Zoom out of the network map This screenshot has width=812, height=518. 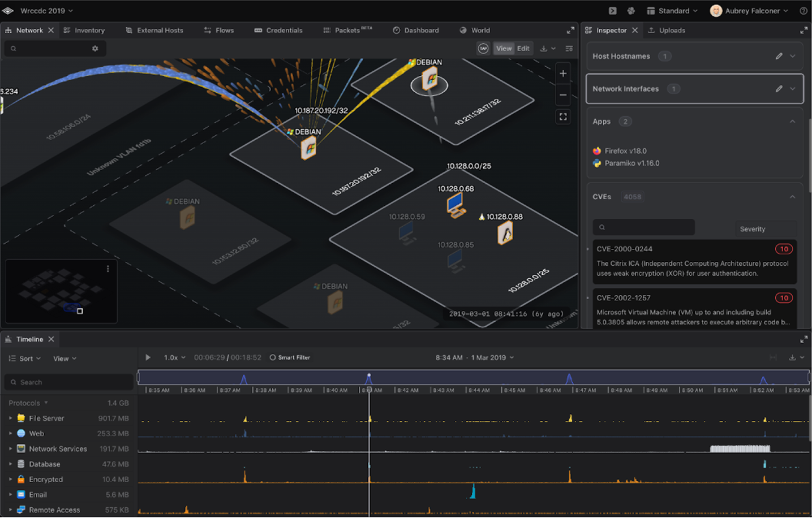(x=562, y=95)
